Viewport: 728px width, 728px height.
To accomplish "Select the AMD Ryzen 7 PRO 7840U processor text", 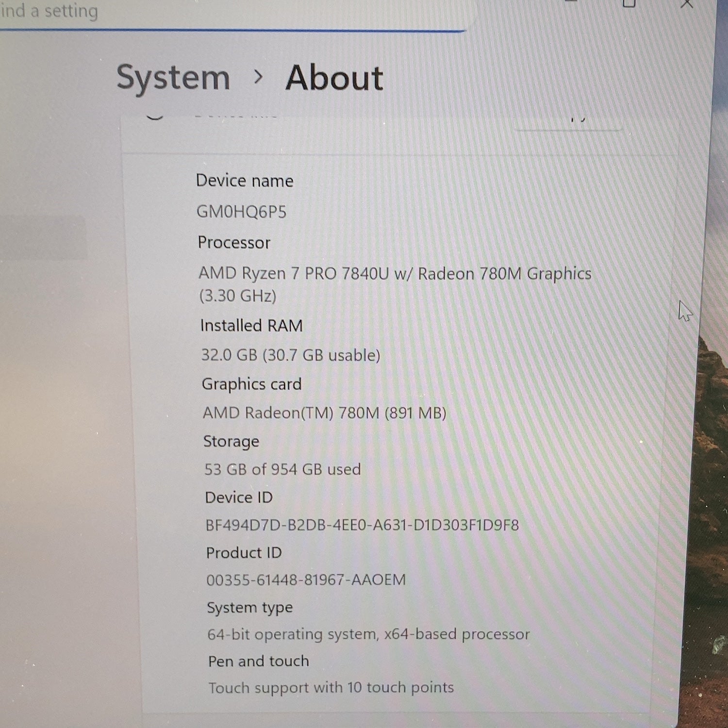I will tap(395, 274).
